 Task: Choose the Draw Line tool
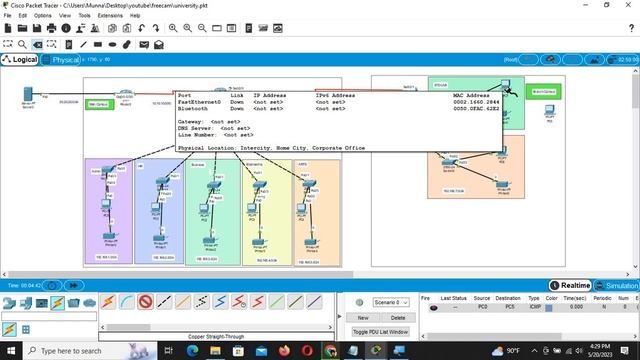83,44
